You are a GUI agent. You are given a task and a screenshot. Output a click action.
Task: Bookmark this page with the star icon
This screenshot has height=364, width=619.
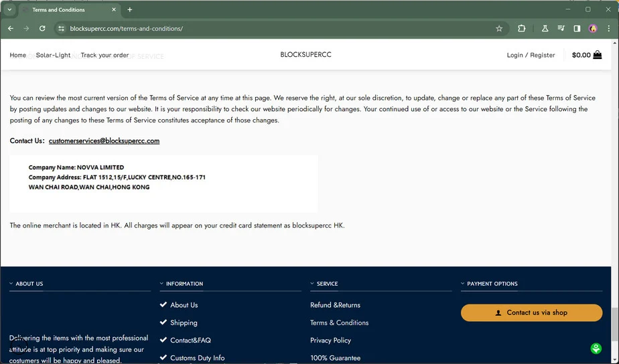click(x=499, y=29)
